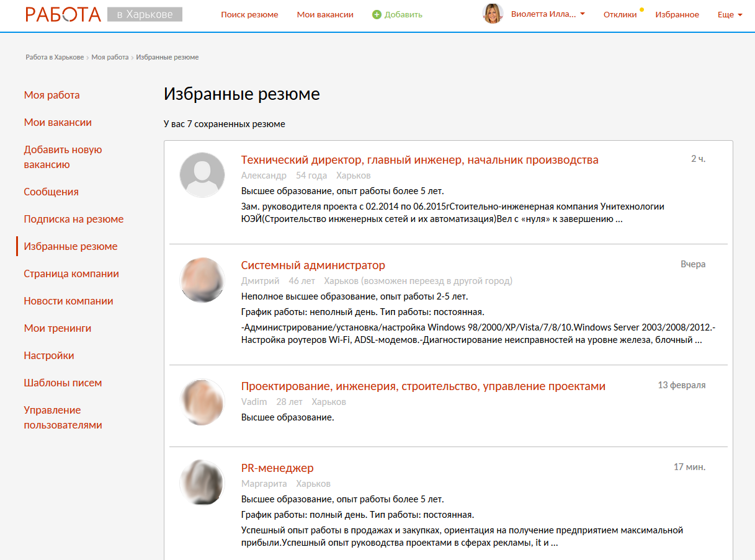Open Поиск резюме in top navigation
755x560 pixels.
coord(249,15)
